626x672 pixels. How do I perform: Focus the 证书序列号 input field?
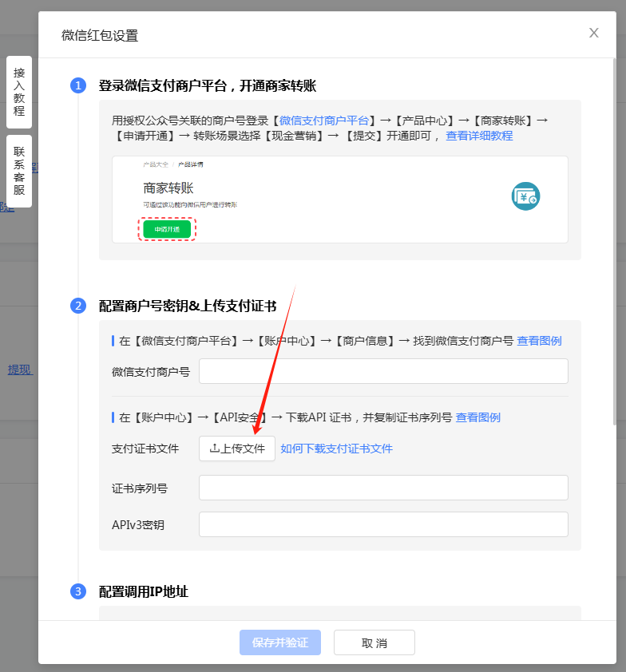(383, 488)
